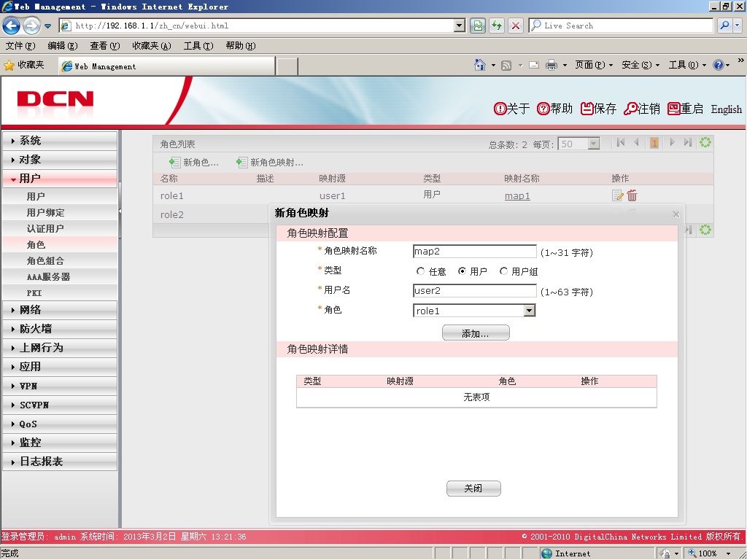This screenshot has width=747, height=560.
Task: Close the 新角色映射 dialog with X
Action: click(x=676, y=214)
